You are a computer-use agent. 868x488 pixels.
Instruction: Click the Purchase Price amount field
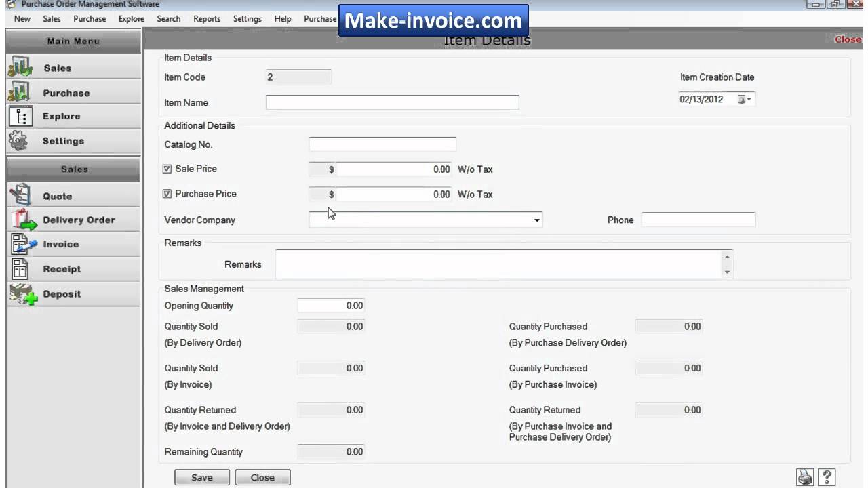pyautogui.click(x=394, y=195)
